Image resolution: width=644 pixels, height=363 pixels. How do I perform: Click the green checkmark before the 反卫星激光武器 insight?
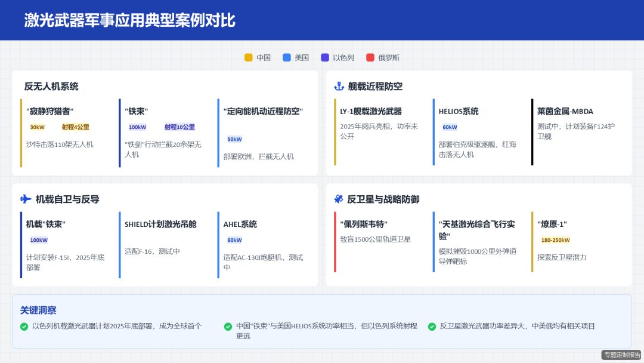coord(431,326)
